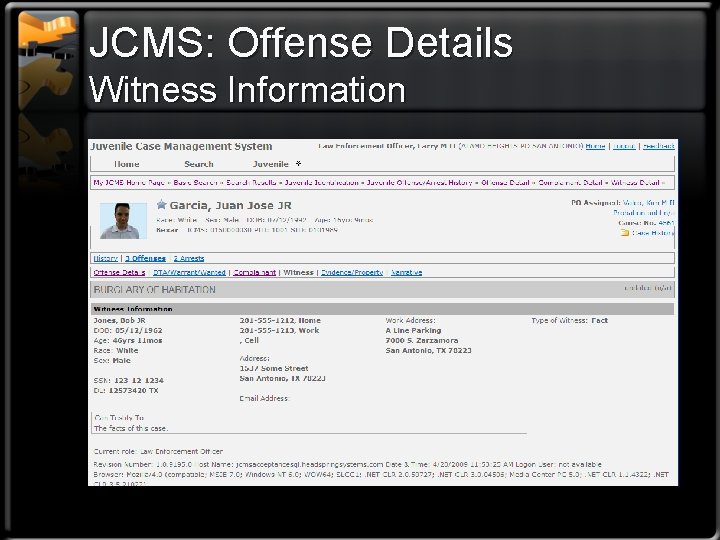The height and width of the screenshot is (540, 720).
Task: Switch to Complainant tab
Action: [x=254, y=272]
